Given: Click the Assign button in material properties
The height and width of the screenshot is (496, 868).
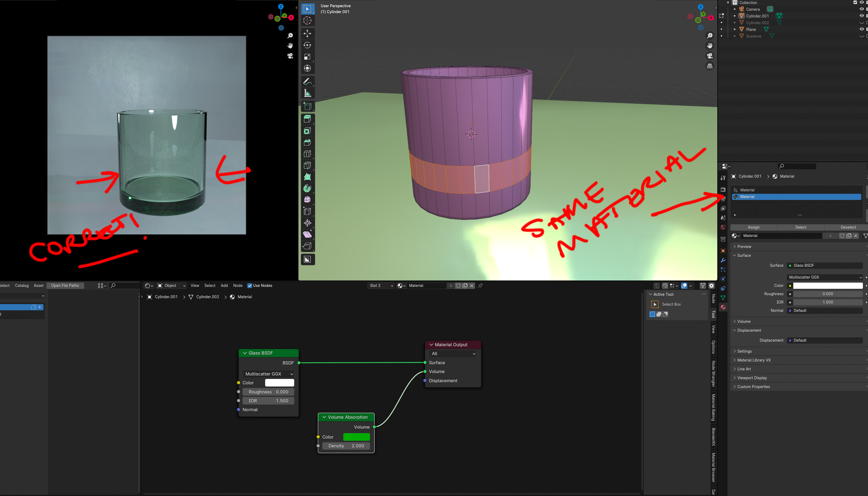Looking at the screenshot, I should [x=754, y=227].
